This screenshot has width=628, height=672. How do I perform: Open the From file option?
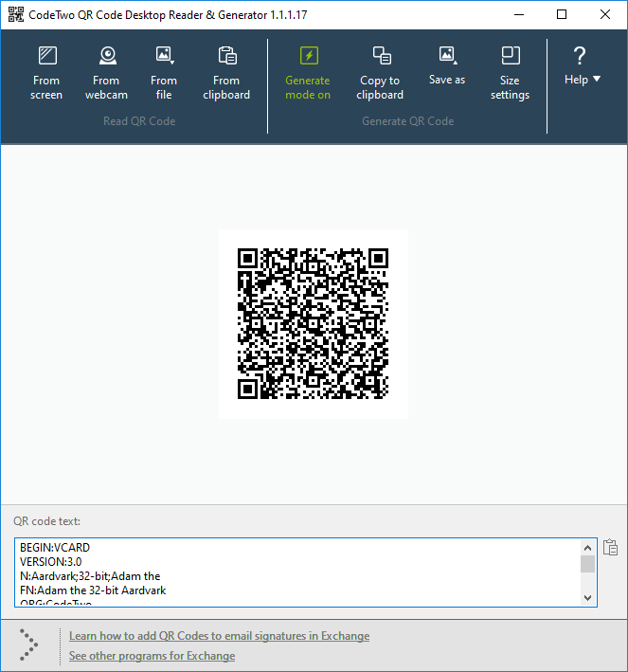[164, 73]
